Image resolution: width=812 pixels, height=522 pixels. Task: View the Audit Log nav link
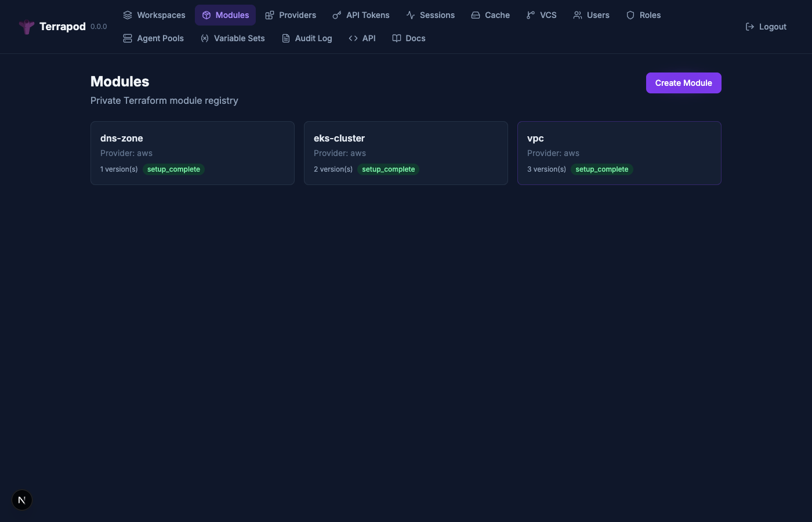pos(307,38)
